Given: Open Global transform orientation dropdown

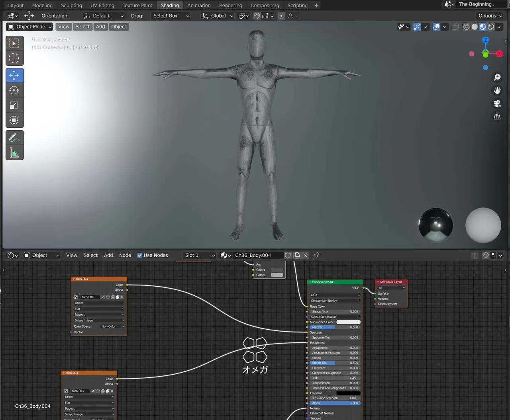Looking at the screenshot, I should 218,16.
